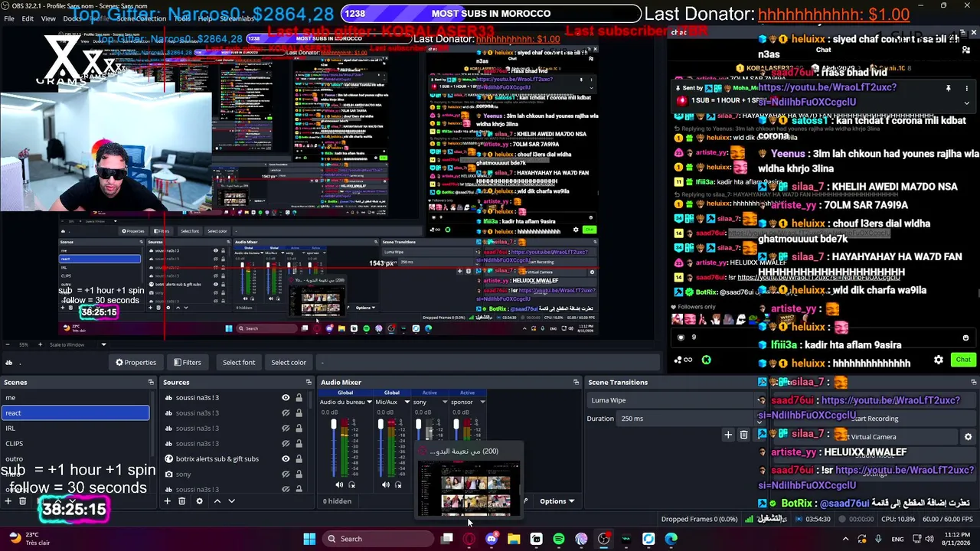Screen dimensions: 980x551
Task: Open Microsoft Edge from the taskbar
Action: click(671, 539)
